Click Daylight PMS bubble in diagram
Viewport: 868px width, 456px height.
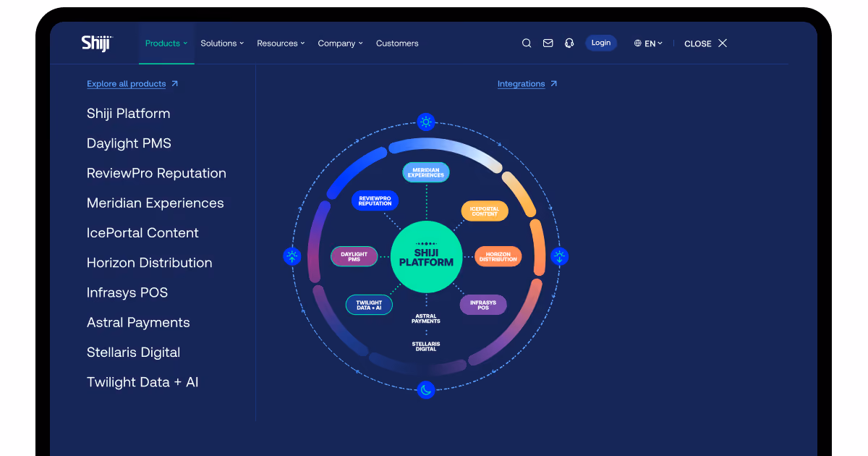[x=354, y=256]
